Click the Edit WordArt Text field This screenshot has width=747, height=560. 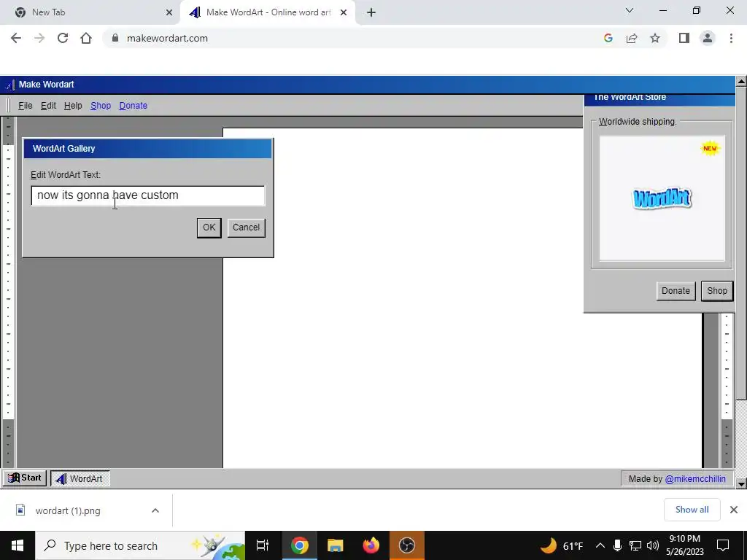[x=147, y=195]
